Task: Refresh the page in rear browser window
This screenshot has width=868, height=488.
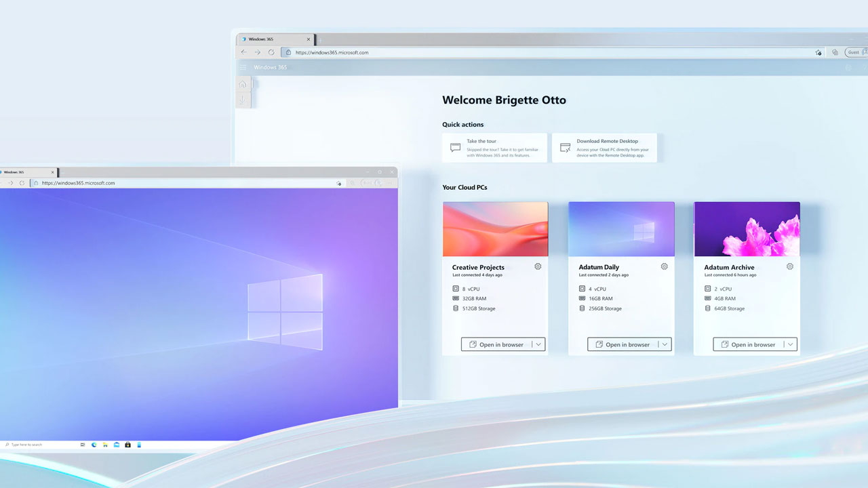Action: pyautogui.click(x=271, y=52)
